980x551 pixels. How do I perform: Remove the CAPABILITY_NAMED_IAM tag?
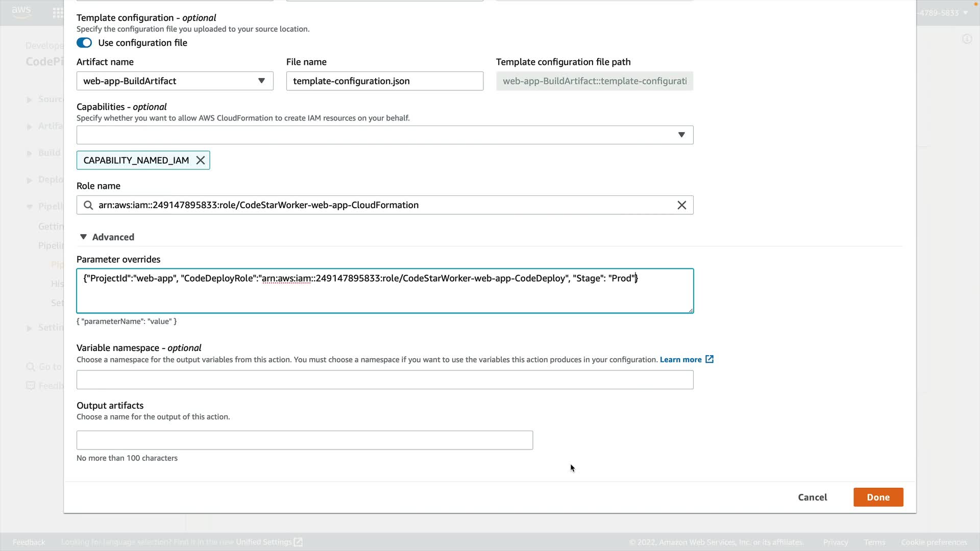(201, 160)
